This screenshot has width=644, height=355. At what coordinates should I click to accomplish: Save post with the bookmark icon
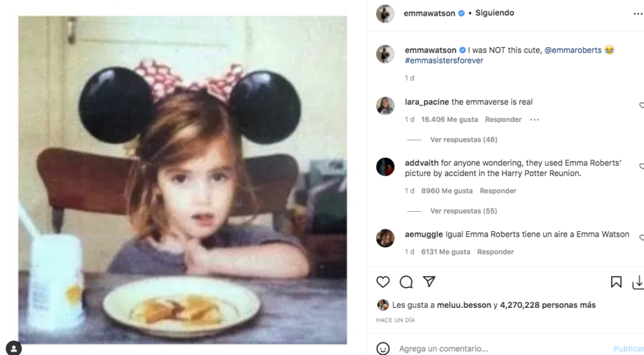[616, 282]
